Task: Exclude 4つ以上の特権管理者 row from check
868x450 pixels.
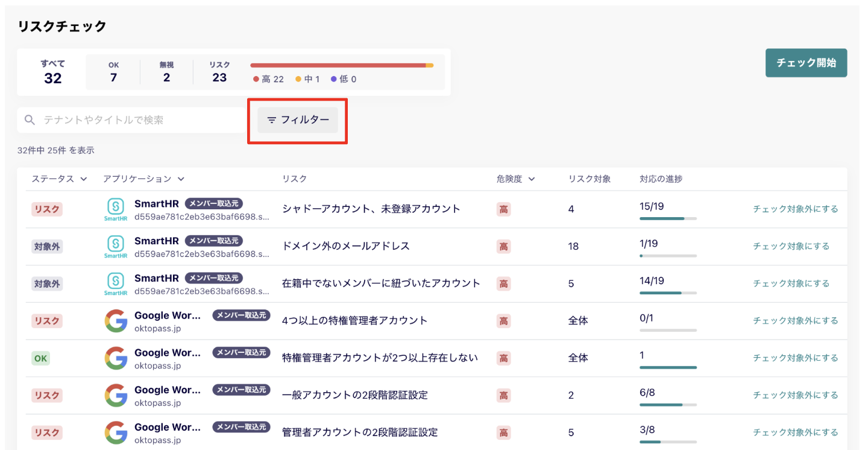Action: [x=796, y=321]
